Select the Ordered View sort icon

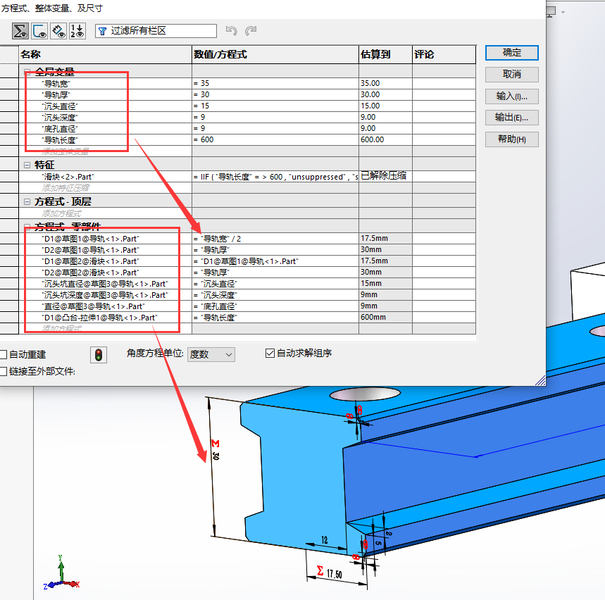(78, 31)
